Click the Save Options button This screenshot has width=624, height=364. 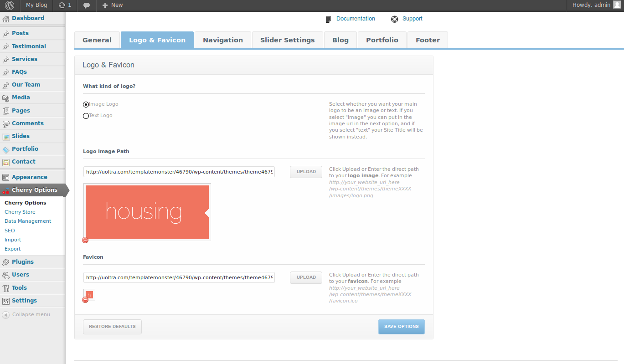(401, 327)
